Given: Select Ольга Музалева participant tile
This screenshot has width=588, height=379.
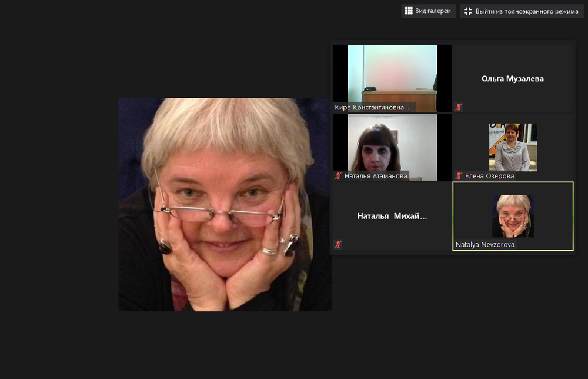Looking at the screenshot, I should (513, 79).
